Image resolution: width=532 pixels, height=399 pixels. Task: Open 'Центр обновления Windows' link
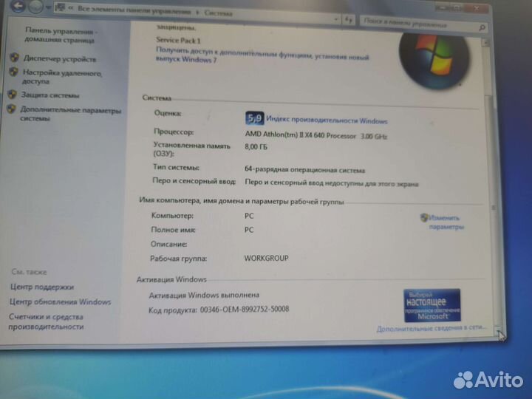click(61, 302)
